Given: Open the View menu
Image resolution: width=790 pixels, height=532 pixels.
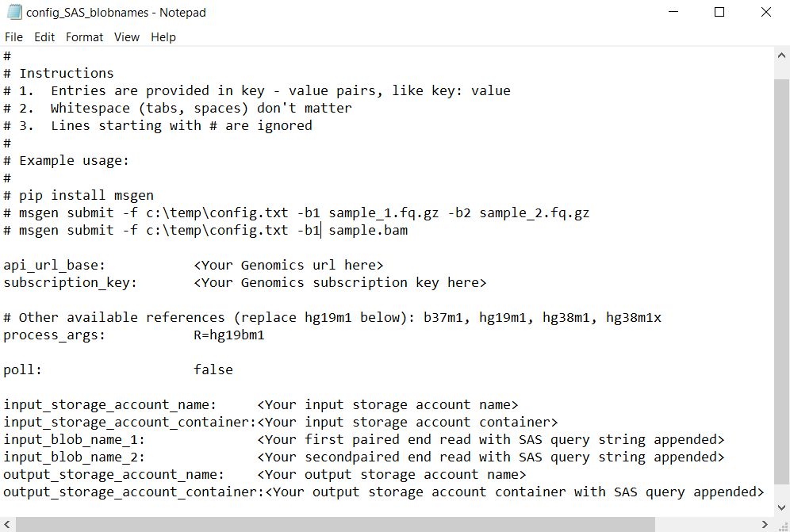Looking at the screenshot, I should point(126,36).
